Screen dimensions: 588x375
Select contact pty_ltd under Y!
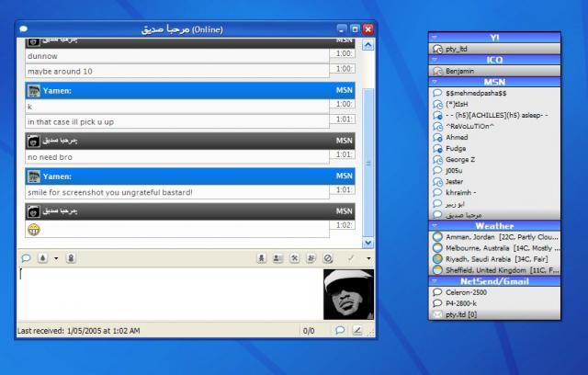tap(494, 49)
